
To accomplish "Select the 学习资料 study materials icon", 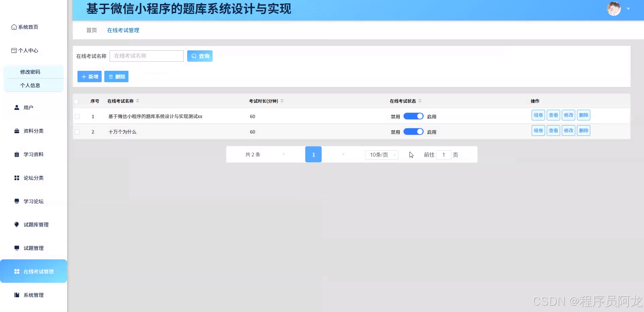I will click(17, 154).
